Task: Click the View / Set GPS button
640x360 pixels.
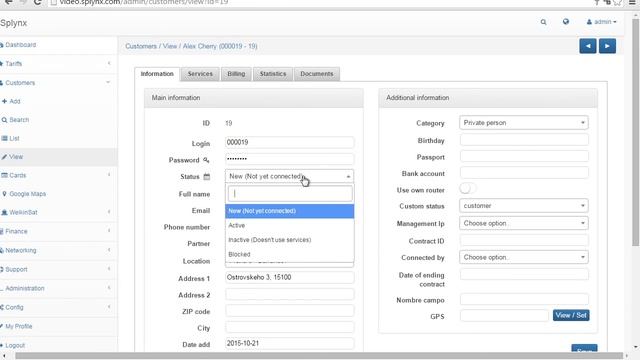Action: pyautogui.click(x=571, y=316)
